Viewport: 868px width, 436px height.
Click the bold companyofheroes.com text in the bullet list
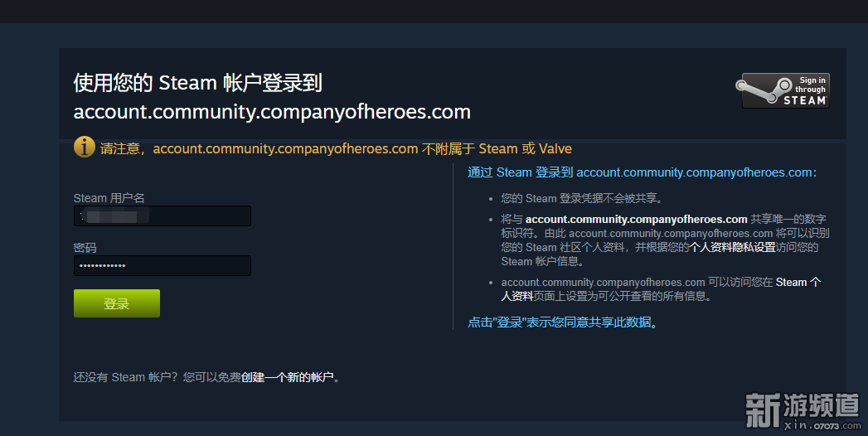(x=636, y=219)
